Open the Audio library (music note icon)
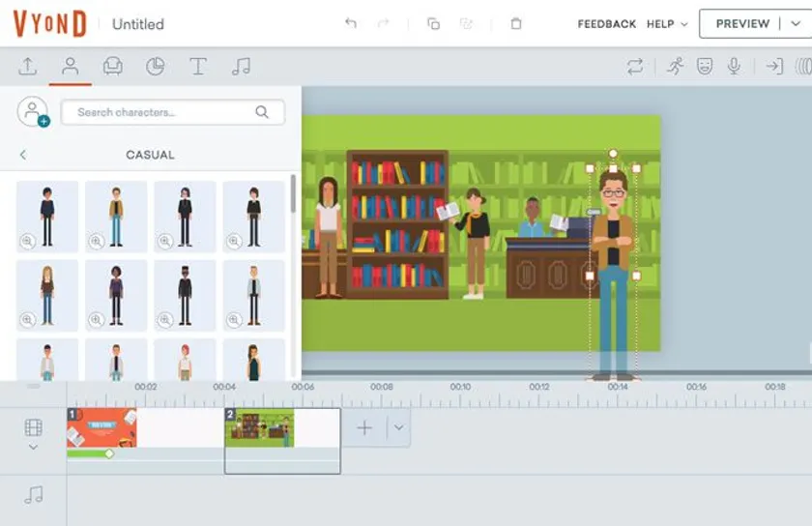This screenshot has height=526, width=812. [x=241, y=66]
